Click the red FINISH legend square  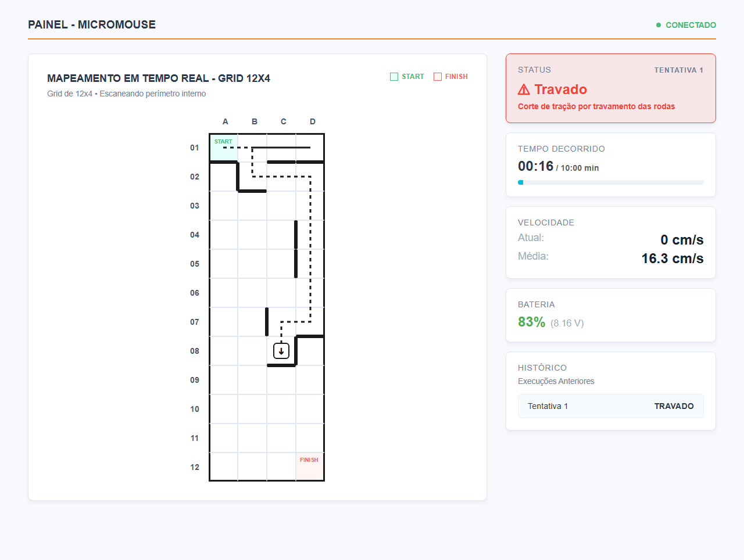438,77
